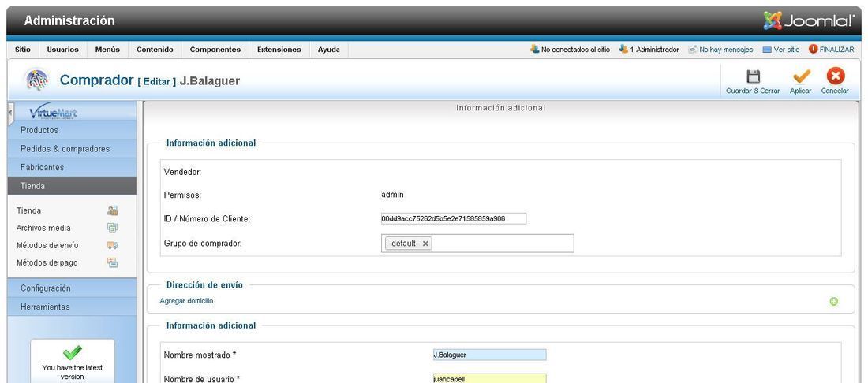Screen dimensions: 868x383
Task: Click the Nombre mostrado input field
Action: pos(489,355)
